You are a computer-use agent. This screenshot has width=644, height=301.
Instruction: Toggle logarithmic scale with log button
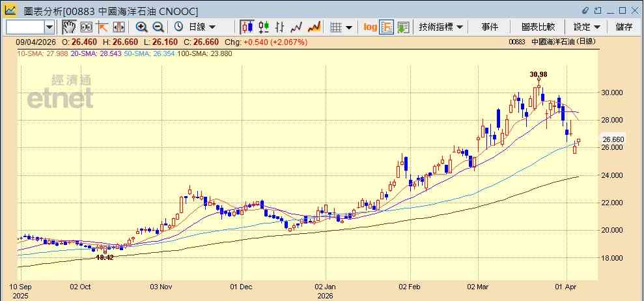[370, 27]
